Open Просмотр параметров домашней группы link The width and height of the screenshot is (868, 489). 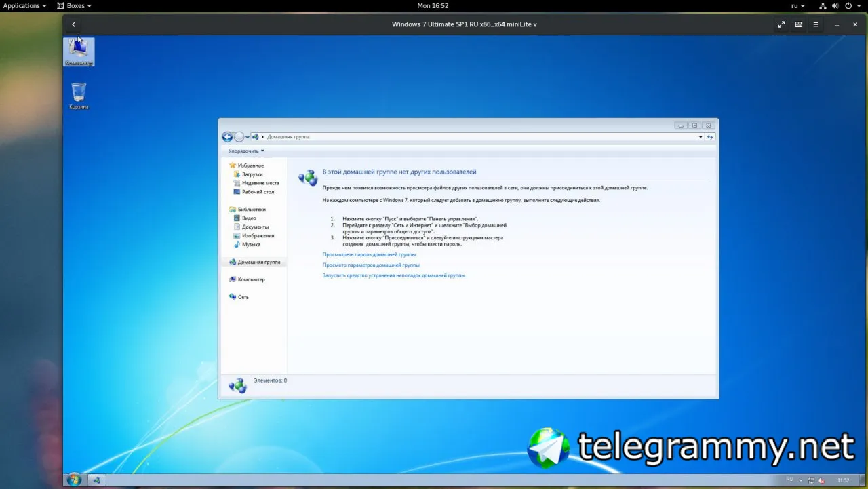click(371, 265)
